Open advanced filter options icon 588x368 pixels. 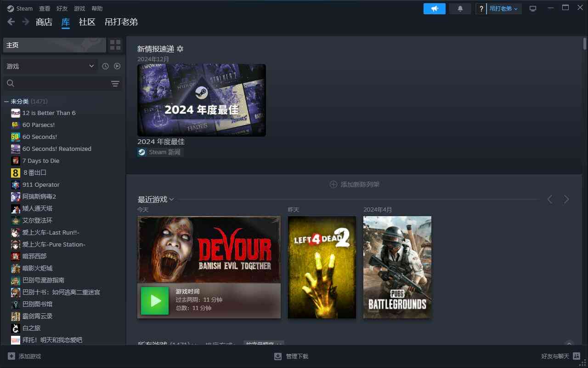click(115, 84)
